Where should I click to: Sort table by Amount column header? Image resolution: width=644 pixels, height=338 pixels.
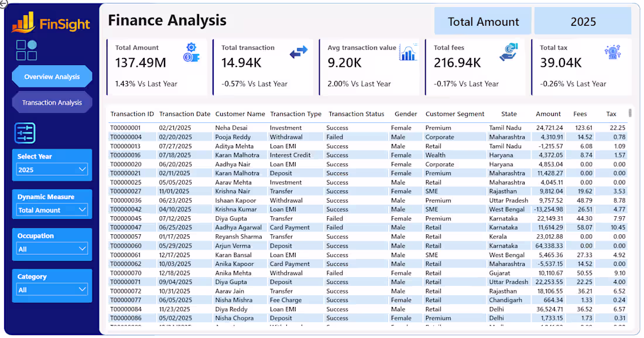pos(548,114)
